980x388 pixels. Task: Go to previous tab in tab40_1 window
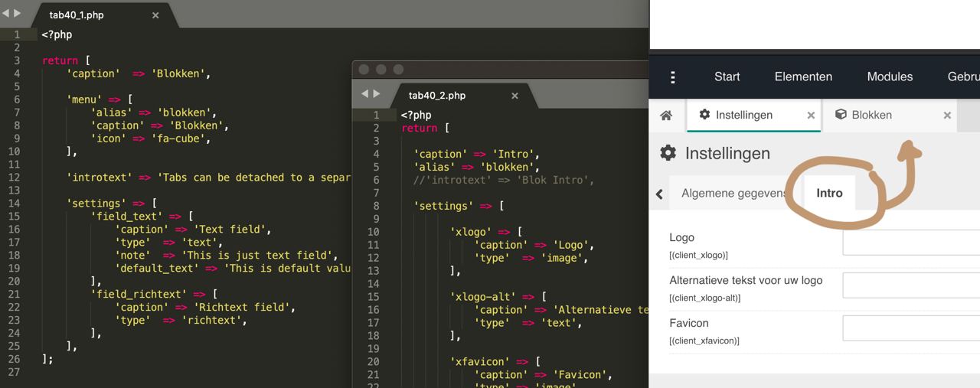(x=6, y=14)
